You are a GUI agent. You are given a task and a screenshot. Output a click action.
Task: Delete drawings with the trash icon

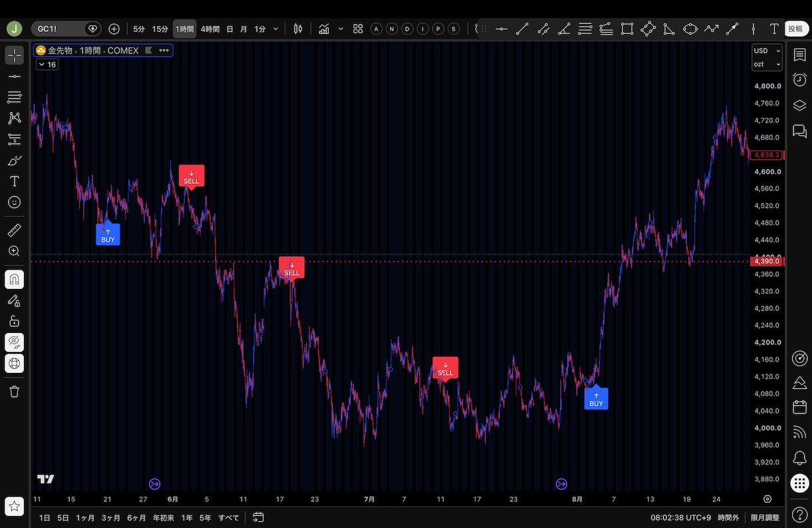[14, 392]
